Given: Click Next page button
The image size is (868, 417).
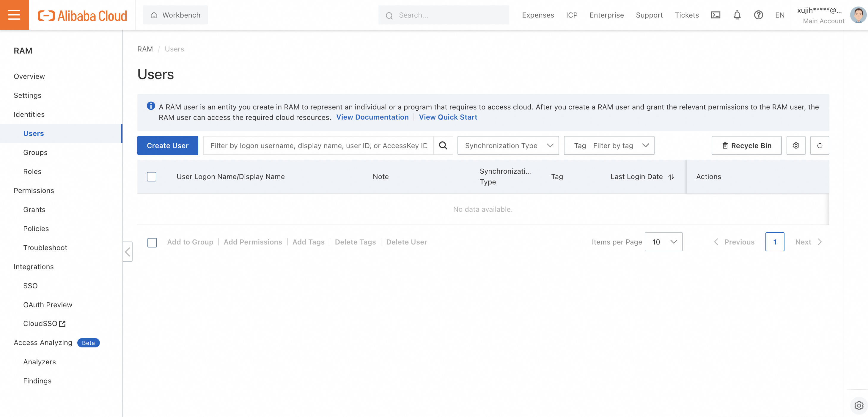Looking at the screenshot, I should point(808,242).
